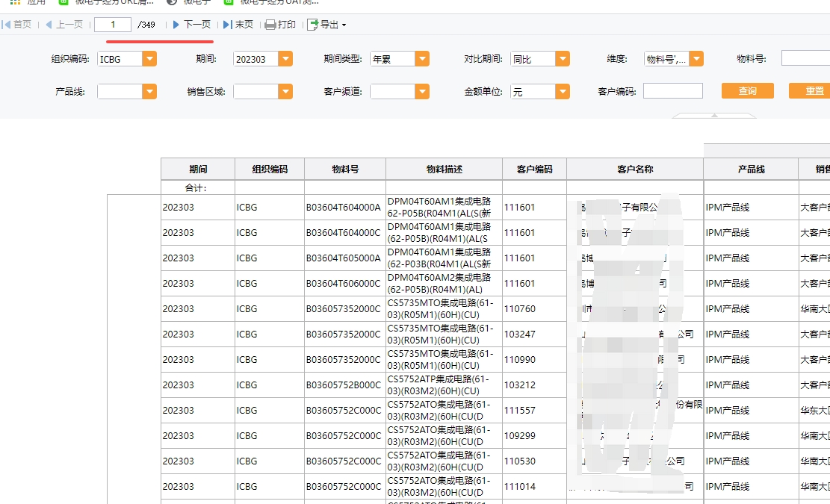Go to first page 首页 icon
Screen dimensions: 830x504
(x=7, y=25)
